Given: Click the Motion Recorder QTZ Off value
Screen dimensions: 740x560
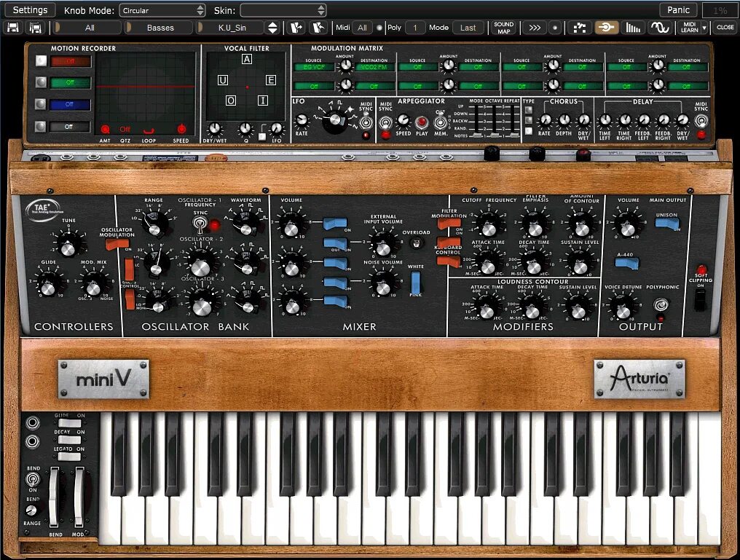Looking at the screenshot, I should pos(125,130).
